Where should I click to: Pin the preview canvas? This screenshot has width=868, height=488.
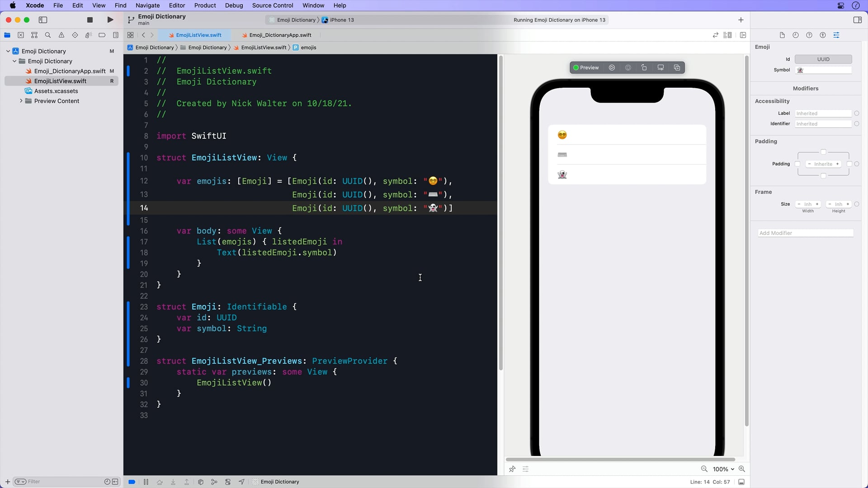click(x=512, y=469)
